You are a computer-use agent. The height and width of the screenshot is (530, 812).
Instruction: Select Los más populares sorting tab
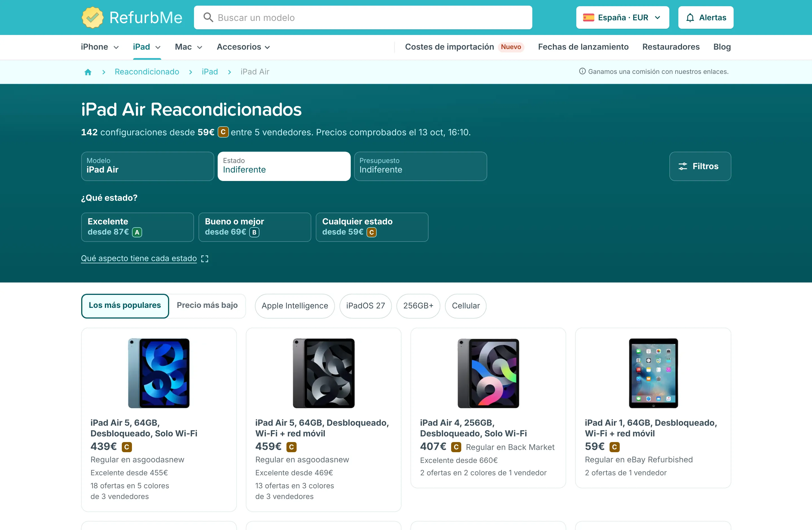[x=125, y=306]
